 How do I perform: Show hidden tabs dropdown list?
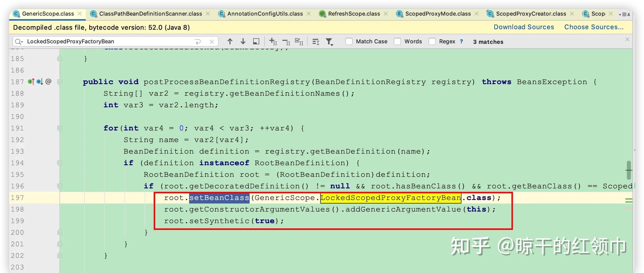point(624,14)
